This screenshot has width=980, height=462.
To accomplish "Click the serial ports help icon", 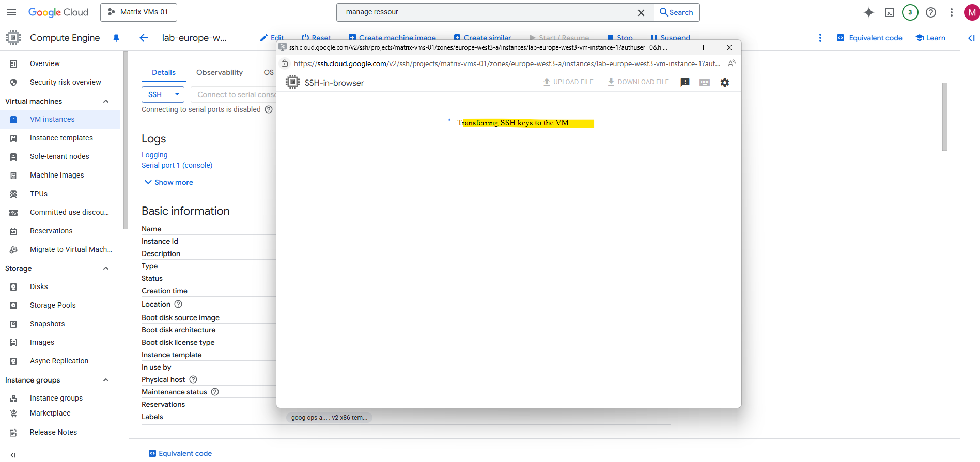I will tap(269, 109).
